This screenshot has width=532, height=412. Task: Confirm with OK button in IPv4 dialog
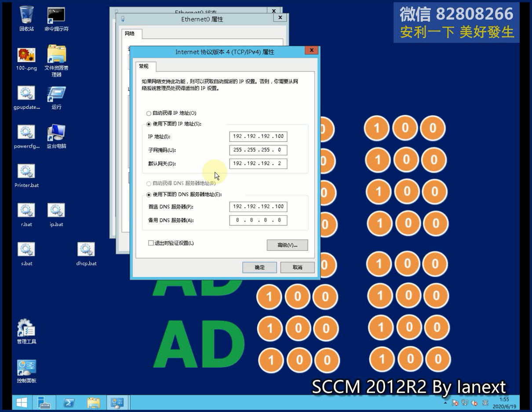[259, 267]
